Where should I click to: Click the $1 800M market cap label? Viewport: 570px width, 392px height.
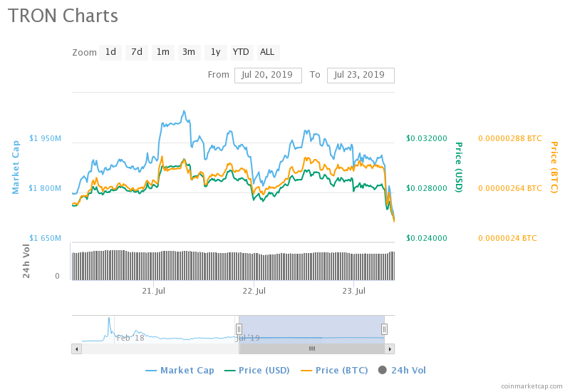[x=45, y=188]
